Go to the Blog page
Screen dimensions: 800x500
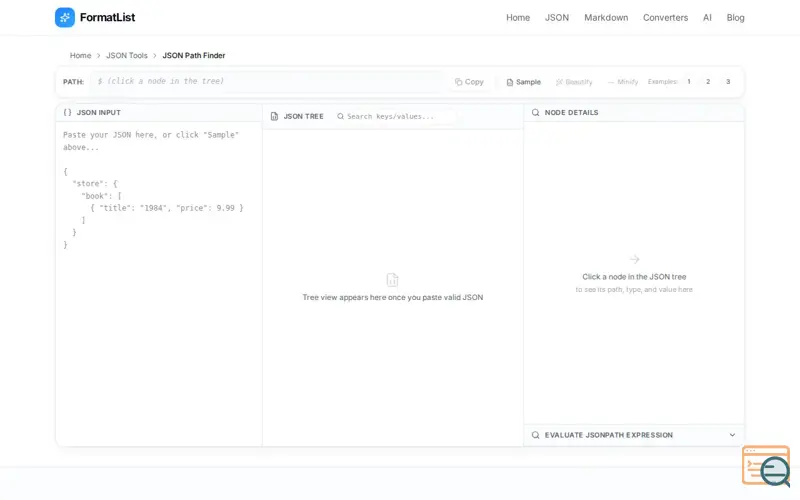point(735,17)
